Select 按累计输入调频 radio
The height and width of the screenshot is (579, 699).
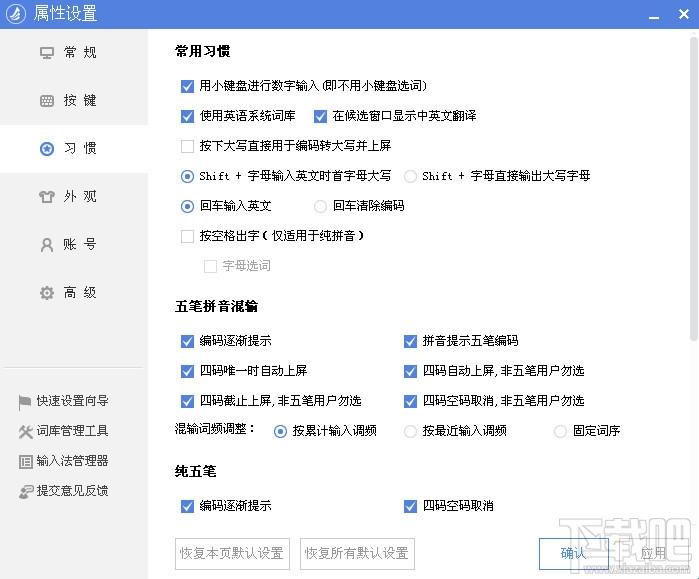coord(280,431)
